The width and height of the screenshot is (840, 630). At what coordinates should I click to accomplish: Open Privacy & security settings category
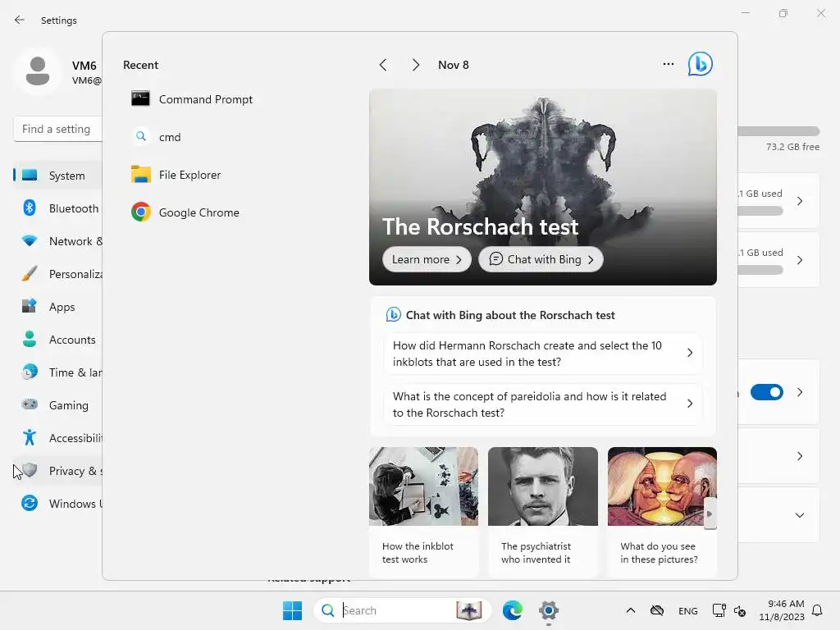58,471
